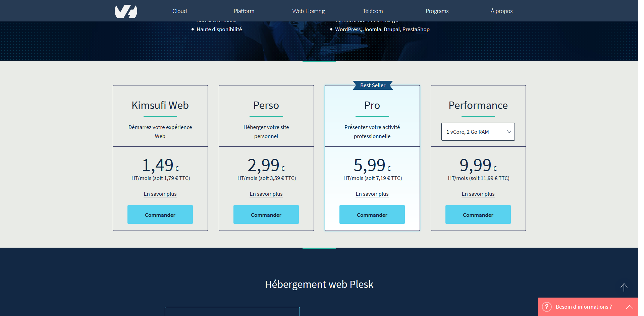Open the Cloud menu
This screenshot has width=644, height=316.
pos(179,11)
